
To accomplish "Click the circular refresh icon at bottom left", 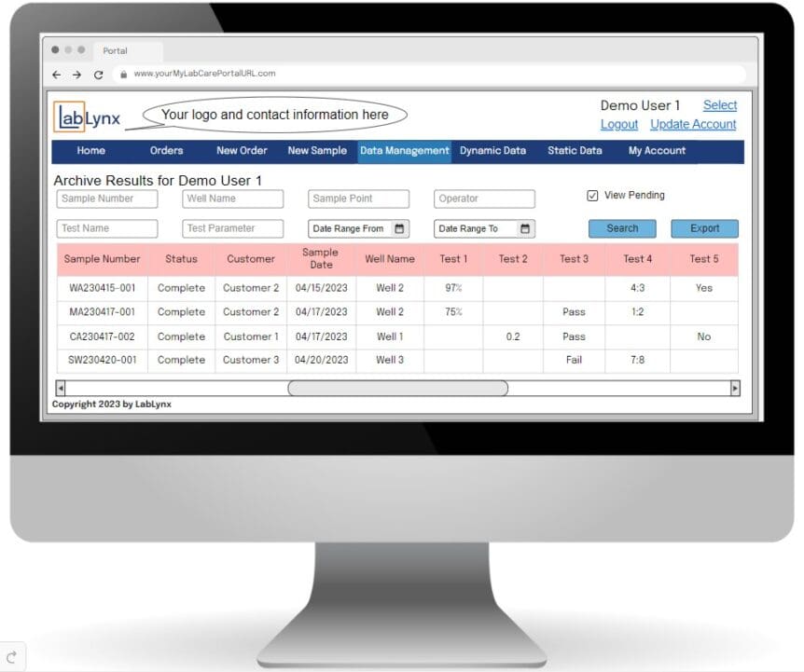I will click(x=13, y=655).
